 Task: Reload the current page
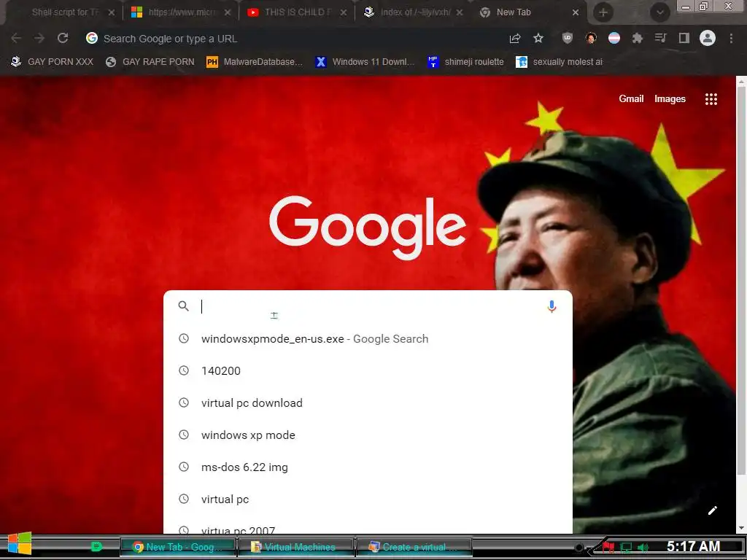click(63, 38)
